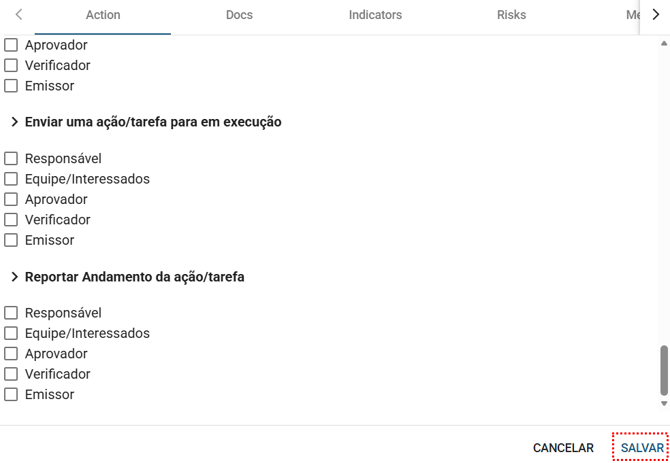Check Verificador under Reportar Andamento
Viewport: 670px width, 463px height.
(11, 374)
